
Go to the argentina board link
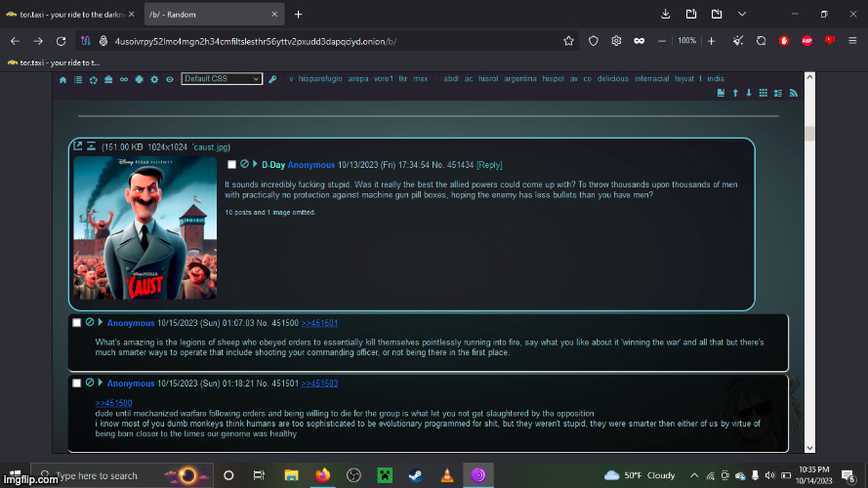[519, 79]
